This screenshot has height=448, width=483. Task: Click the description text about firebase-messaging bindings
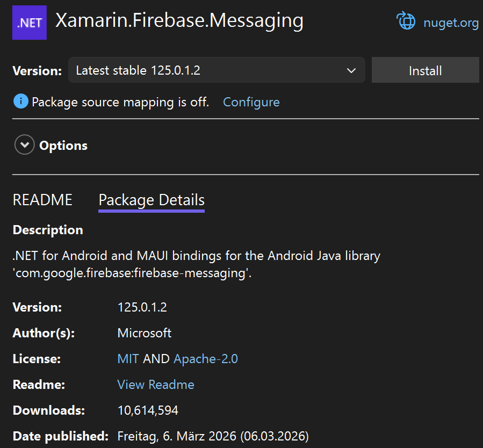(x=196, y=264)
